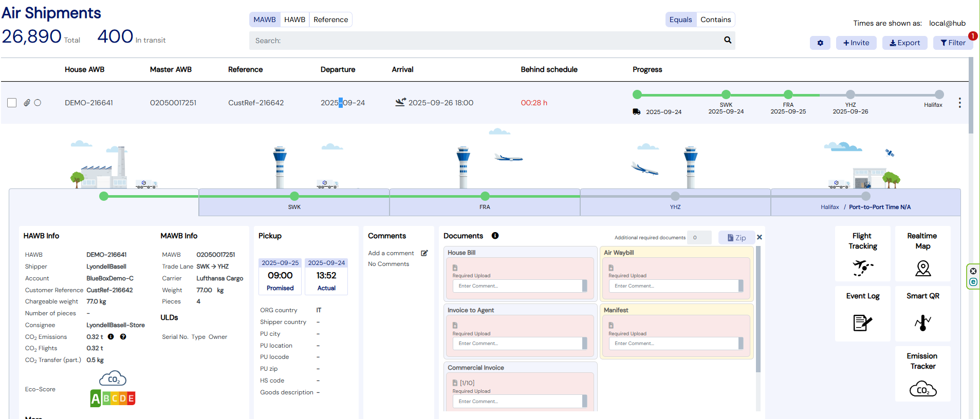
Task: Open the Filter options
Action: (952, 43)
